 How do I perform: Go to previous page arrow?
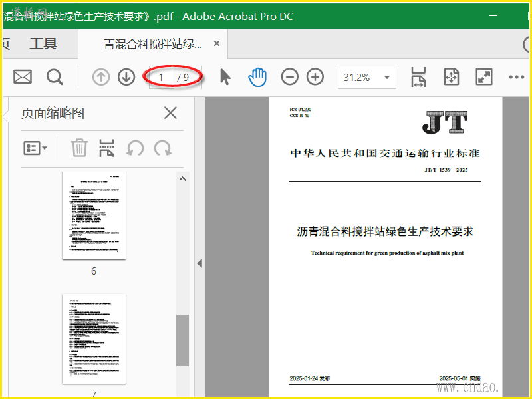pos(101,77)
